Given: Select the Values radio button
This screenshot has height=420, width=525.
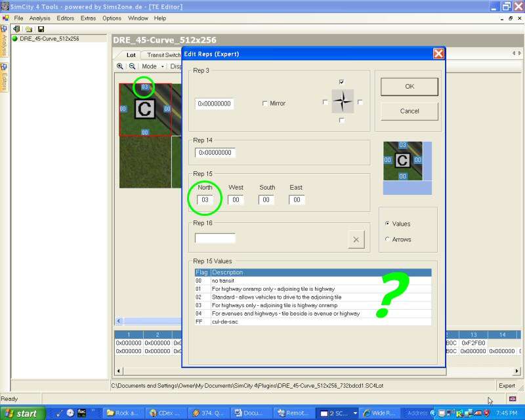Looking at the screenshot, I should (387, 223).
